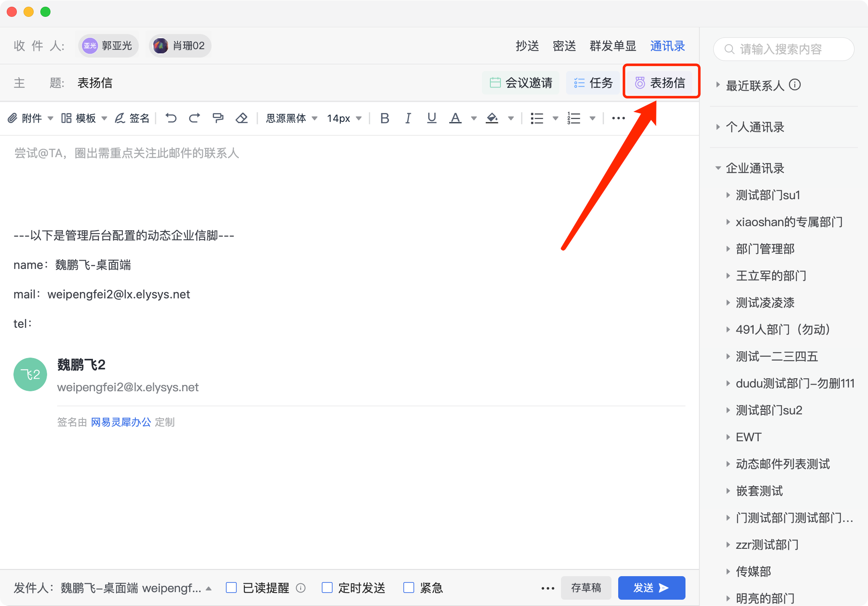Insert a bulleted list

pos(537,118)
